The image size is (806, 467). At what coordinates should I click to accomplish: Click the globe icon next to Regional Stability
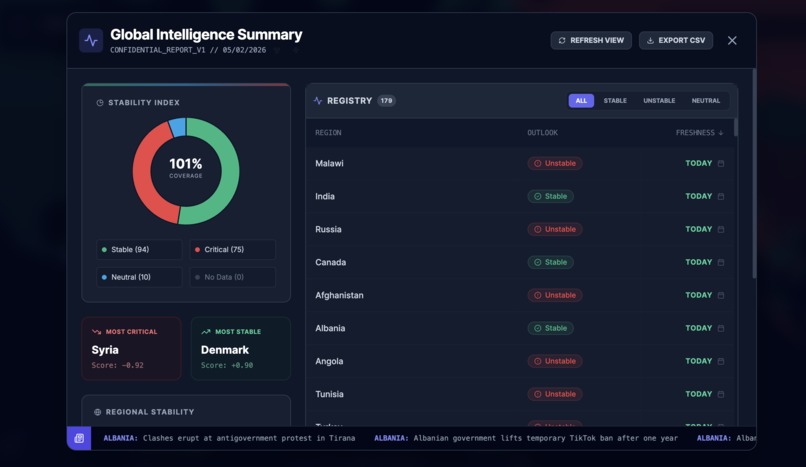point(98,412)
